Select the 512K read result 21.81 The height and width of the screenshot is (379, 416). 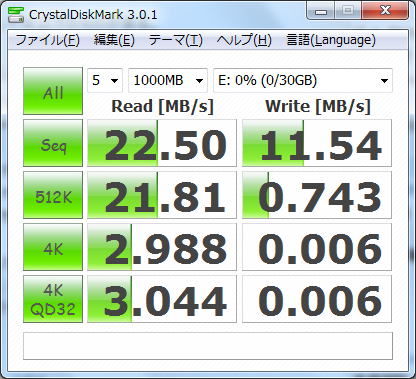tap(162, 195)
